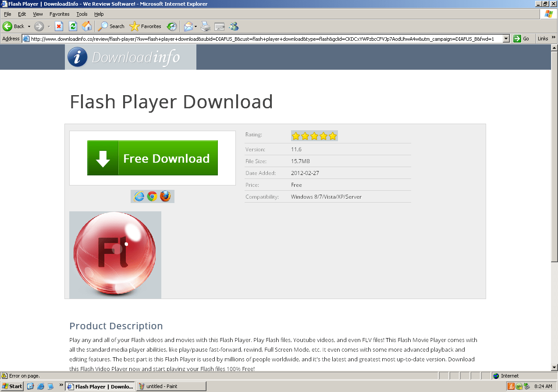The width and height of the screenshot is (558, 392).
Task: Open the Edit menu
Action: click(x=22, y=14)
